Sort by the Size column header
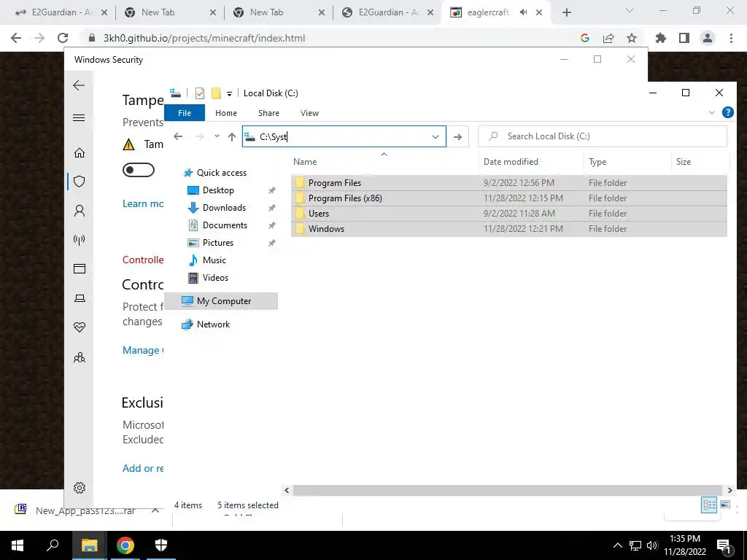This screenshot has height=560, width=747. [x=699, y=161]
